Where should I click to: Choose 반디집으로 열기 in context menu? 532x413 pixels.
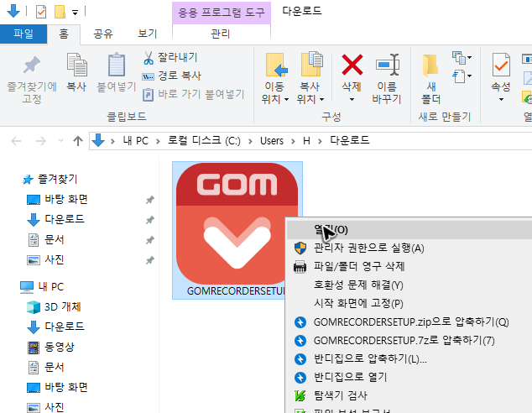[409, 377]
